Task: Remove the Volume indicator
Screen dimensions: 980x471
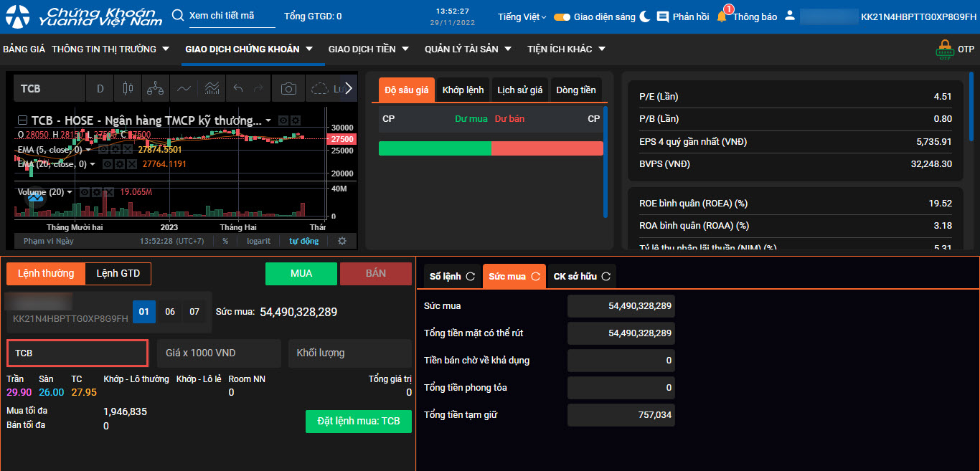Action: 108,192
